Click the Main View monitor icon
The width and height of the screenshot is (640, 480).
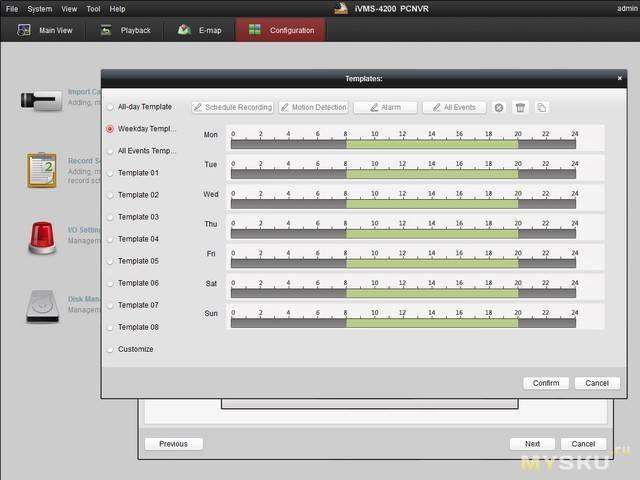(24, 30)
